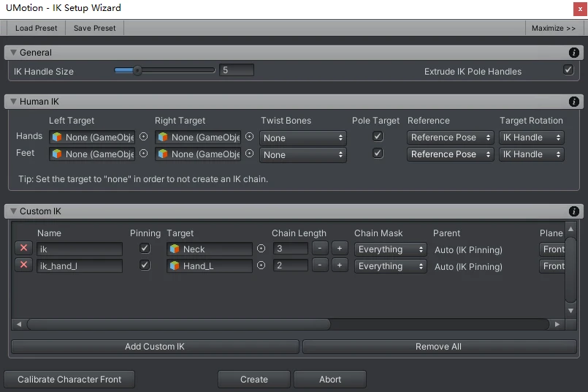Screen dimensions: 588x392
Task: Click the Hands Left Target cube icon
Action: pyautogui.click(x=57, y=137)
